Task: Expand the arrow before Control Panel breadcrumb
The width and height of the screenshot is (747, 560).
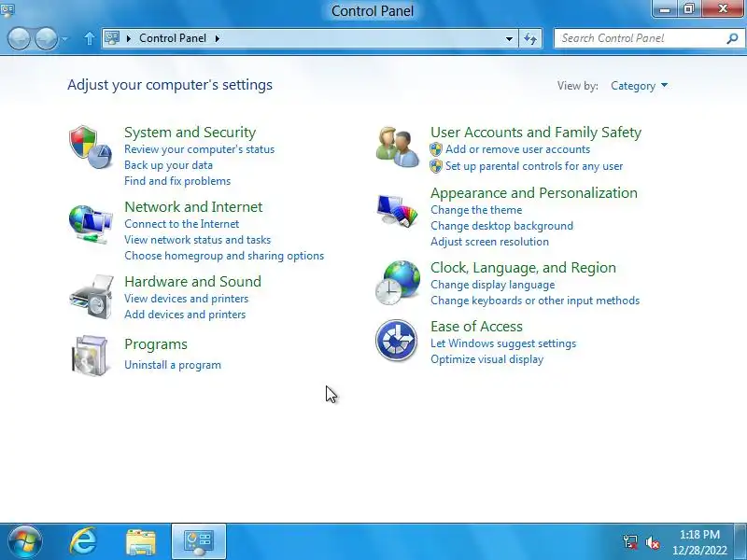Action: point(128,38)
